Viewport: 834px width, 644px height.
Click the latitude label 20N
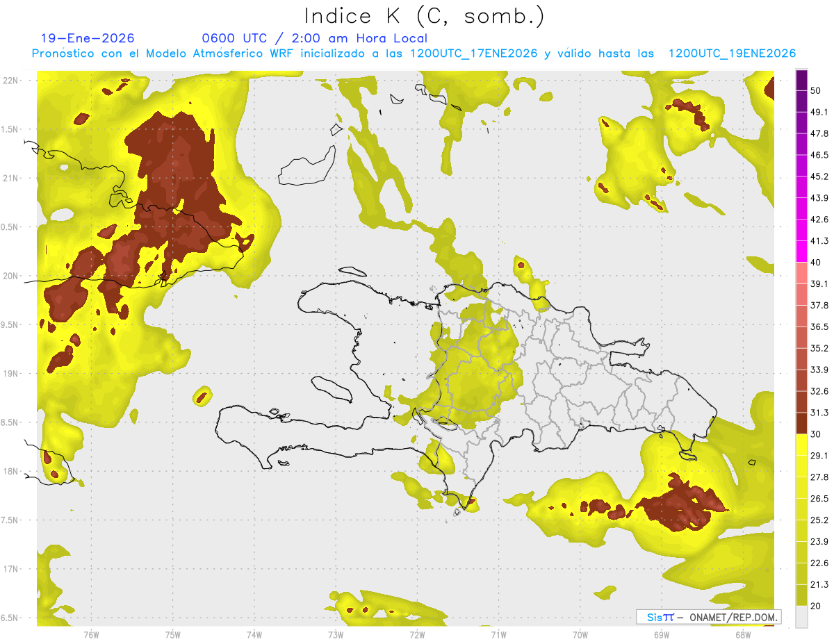point(10,276)
